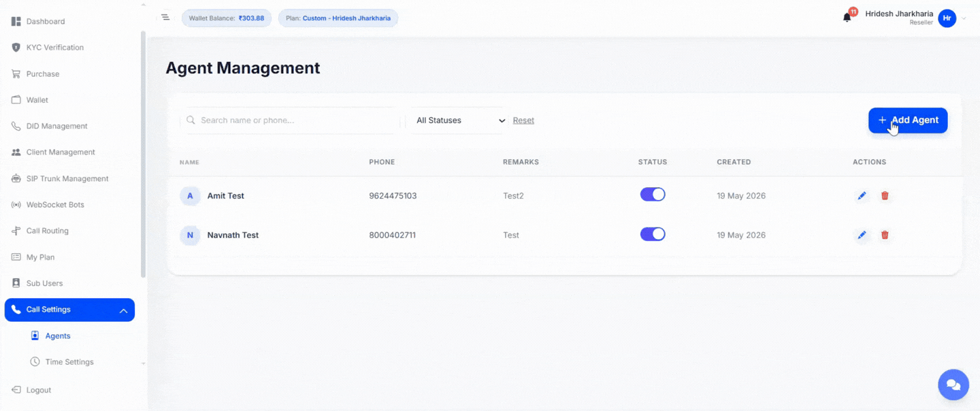Click the Hridesh Jharkharia username
The width and height of the screenshot is (980, 411).
[x=899, y=14]
